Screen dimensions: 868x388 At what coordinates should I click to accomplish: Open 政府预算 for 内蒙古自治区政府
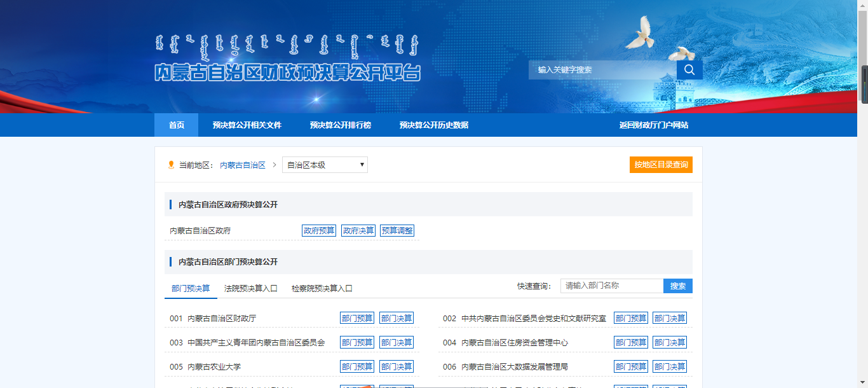click(319, 231)
